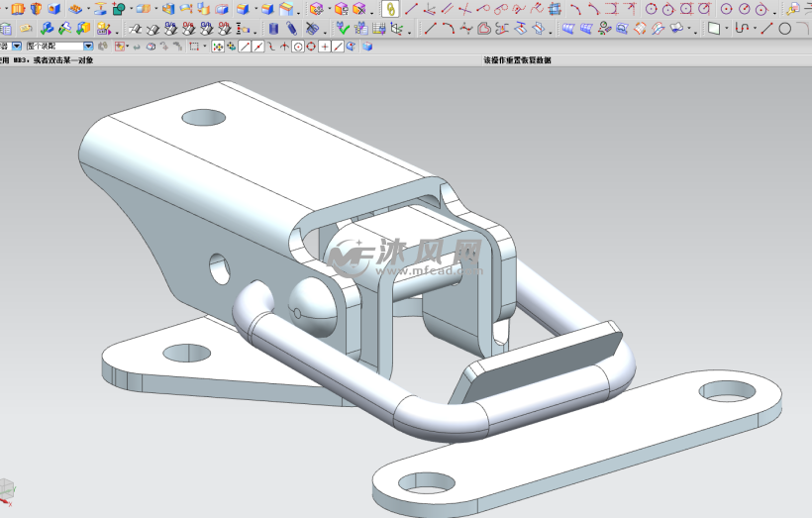
Task: Open the type filter dropdown arrow at far left
Action: click(x=17, y=47)
